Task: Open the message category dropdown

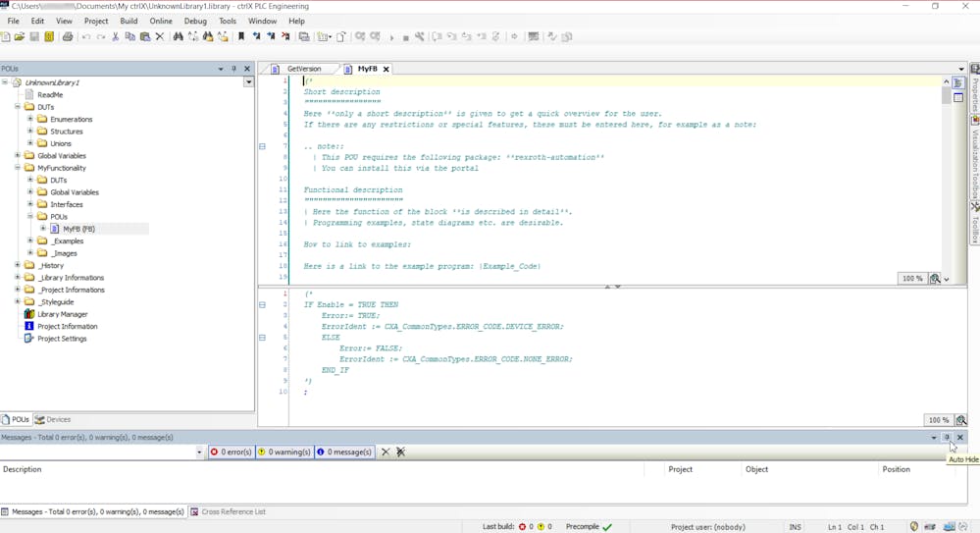Action: (x=199, y=453)
